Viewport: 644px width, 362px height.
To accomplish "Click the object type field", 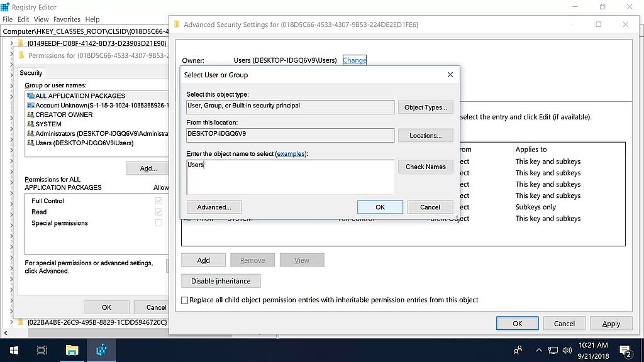I will click(290, 107).
